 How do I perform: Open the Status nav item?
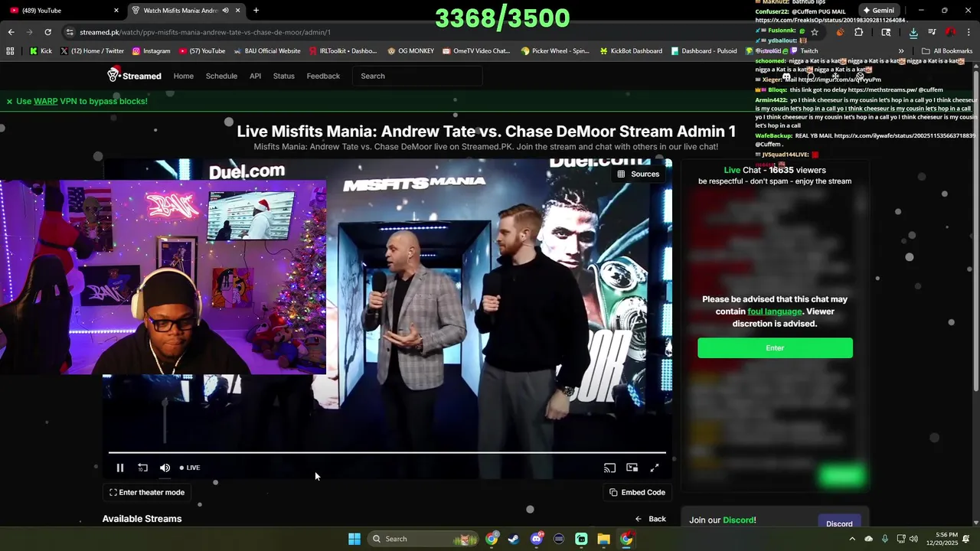pos(283,76)
